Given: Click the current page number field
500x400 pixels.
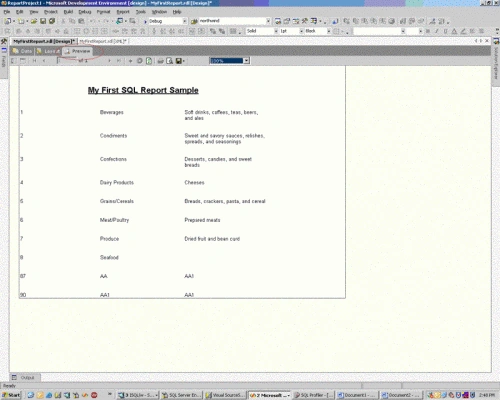Looking at the screenshot, I should [66, 61].
